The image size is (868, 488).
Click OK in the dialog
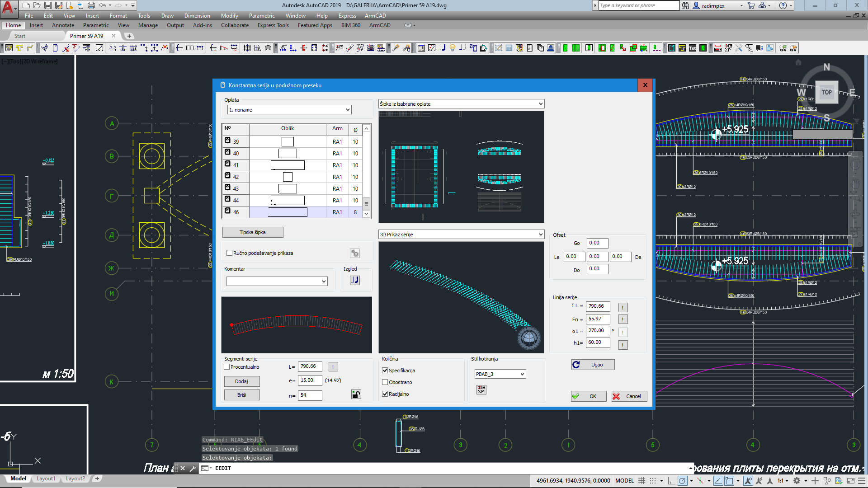pyautogui.click(x=589, y=396)
